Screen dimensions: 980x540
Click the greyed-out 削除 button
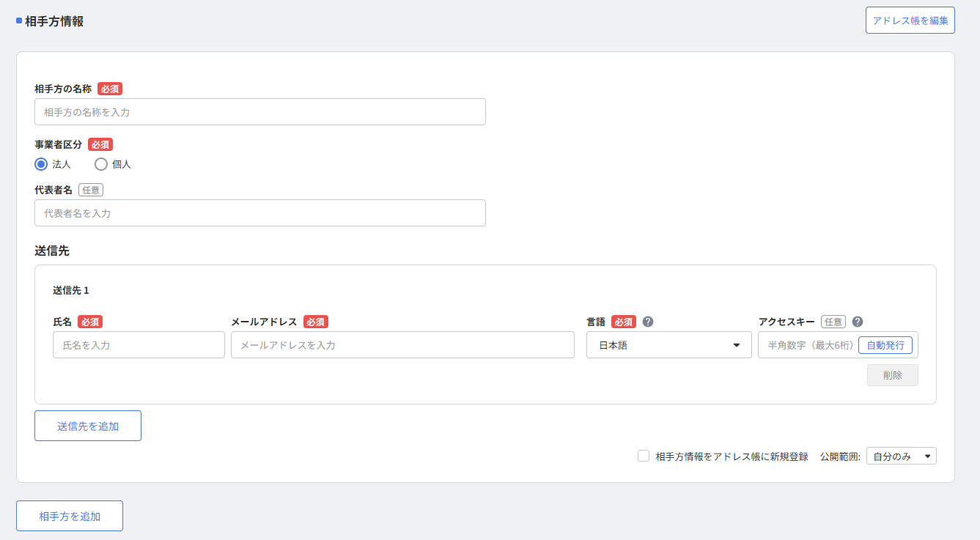point(892,375)
